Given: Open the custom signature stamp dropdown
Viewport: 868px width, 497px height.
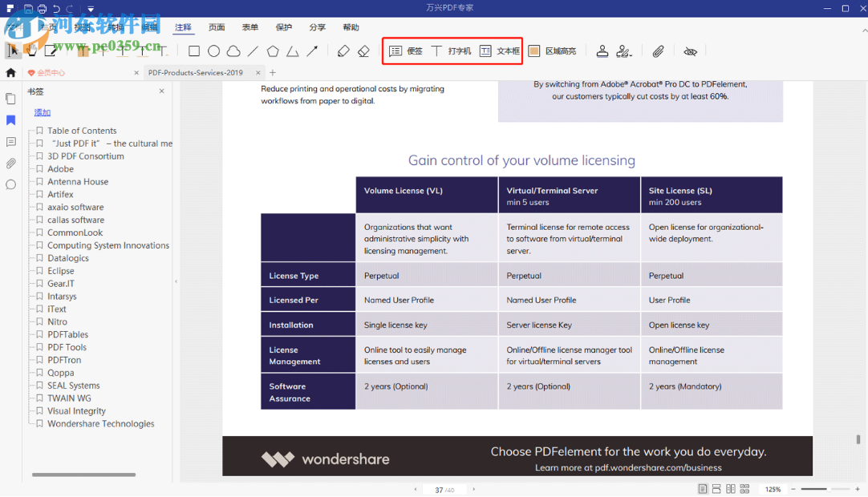Looking at the screenshot, I should [624, 51].
